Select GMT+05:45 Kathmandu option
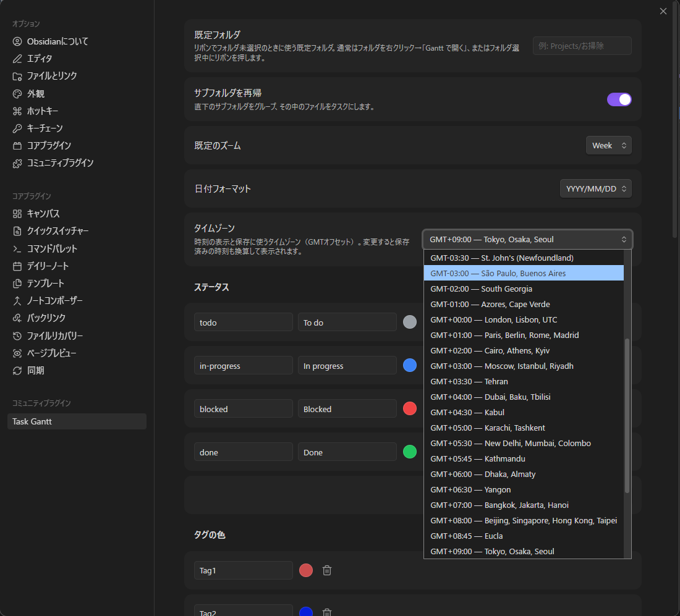Image resolution: width=680 pixels, height=616 pixels. (524, 458)
